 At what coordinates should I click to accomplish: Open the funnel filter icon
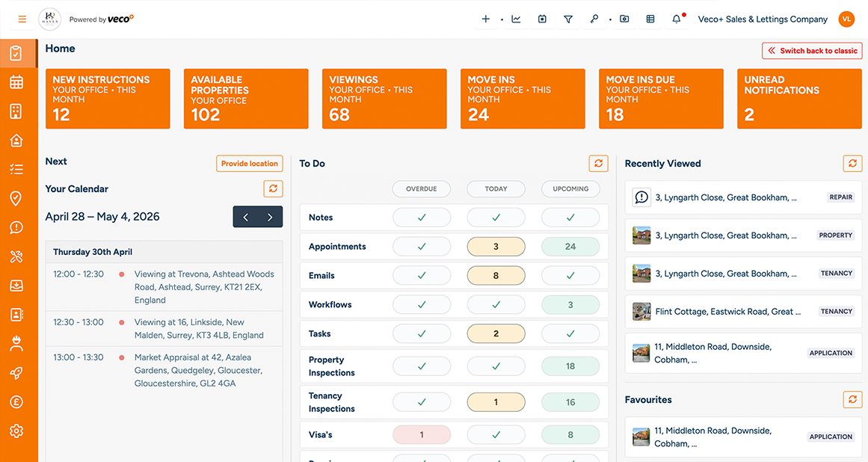(568, 19)
